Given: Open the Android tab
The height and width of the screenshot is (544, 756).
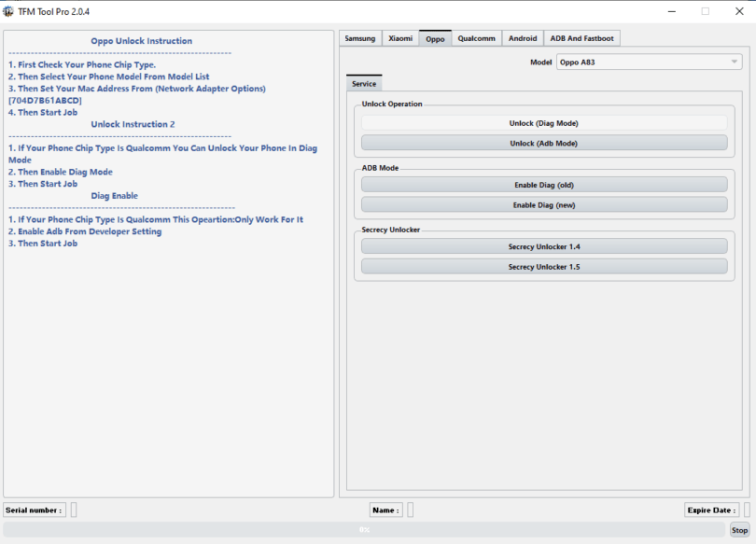Looking at the screenshot, I should [523, 38].
